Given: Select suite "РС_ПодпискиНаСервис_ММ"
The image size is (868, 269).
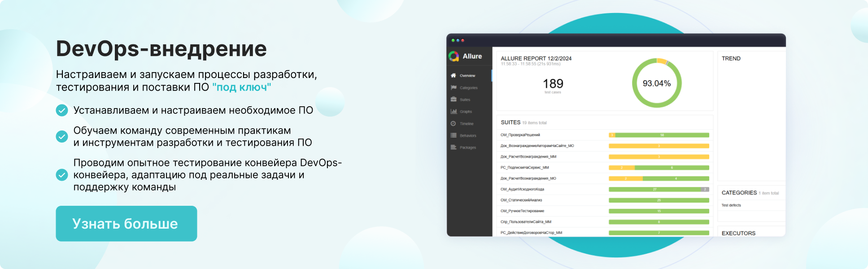Looking at the screenshot, I should coord(525,168).
